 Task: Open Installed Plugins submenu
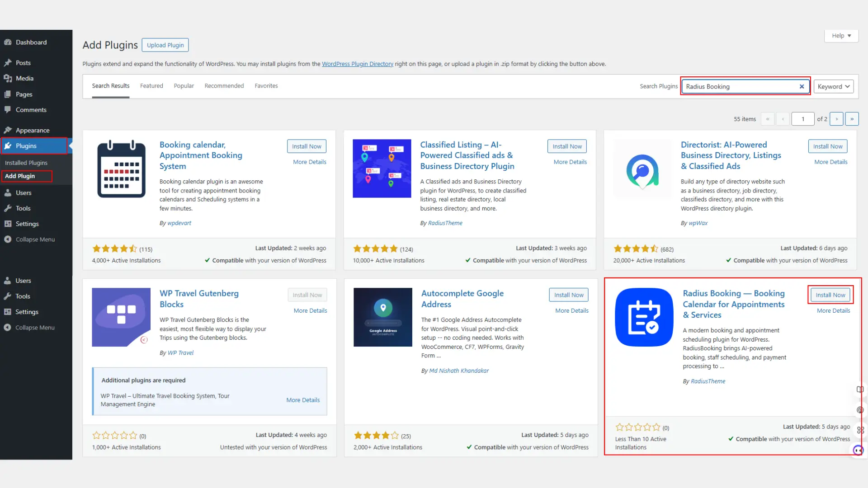pos(26,163)
